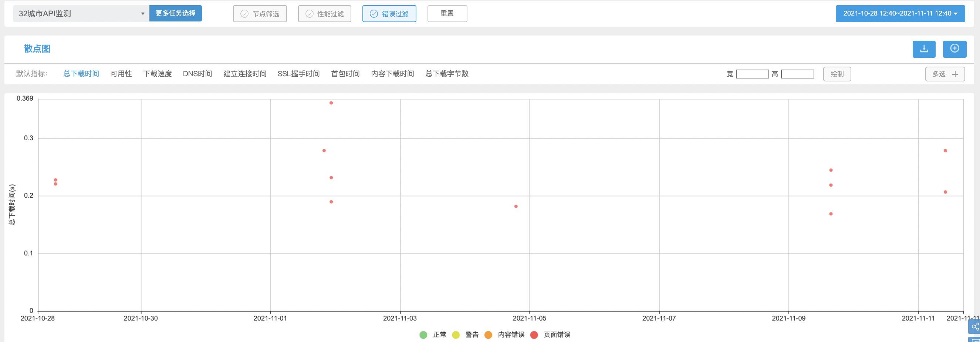Click the download chart icon button
The image size is (980, 342).
click(923, 49)
